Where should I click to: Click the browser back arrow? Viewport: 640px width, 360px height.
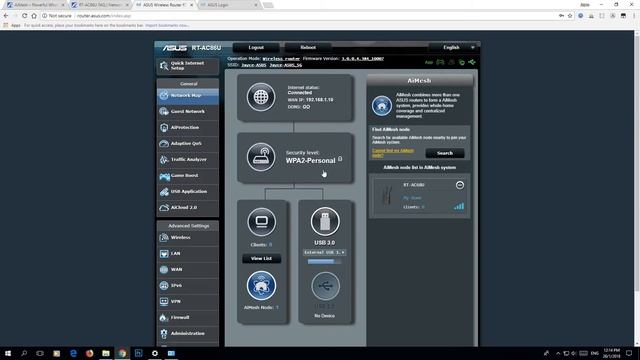(6, 16)
